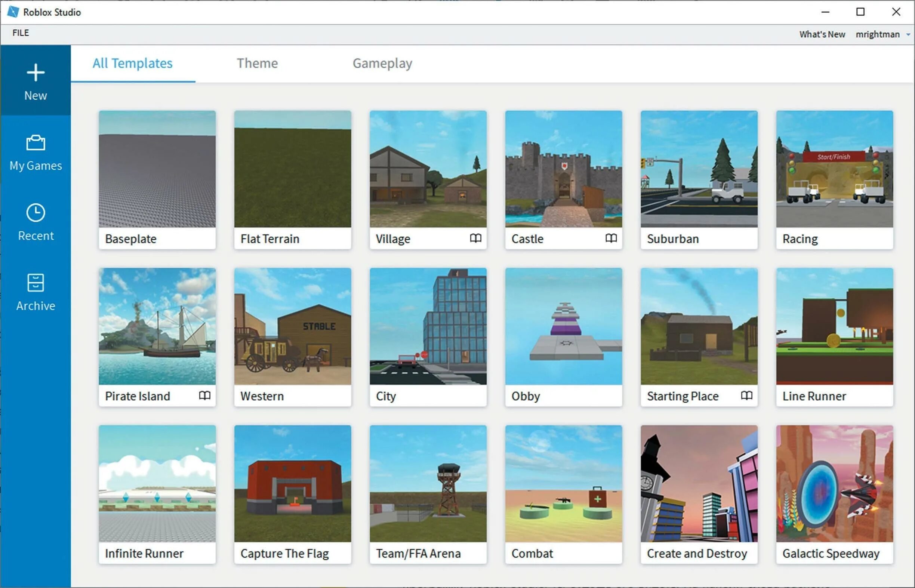Image resolution: width=915 pixels, height=588 pixels.
Task: Click the Roblox Studio logo icon
Action: coord(13,12)
